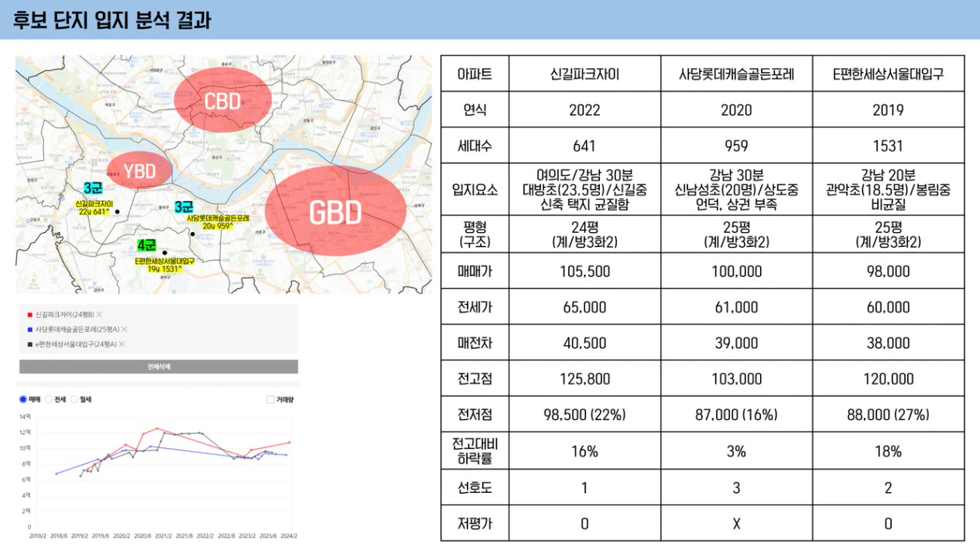
Task: Select the 월세 radio button
Action: coord(74,399)
